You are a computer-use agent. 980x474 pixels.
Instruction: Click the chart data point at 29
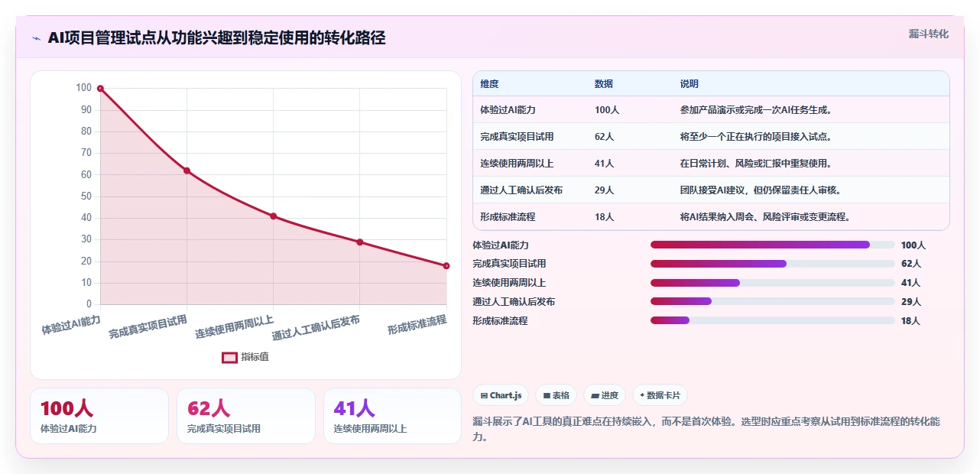[x=360, y=242]
